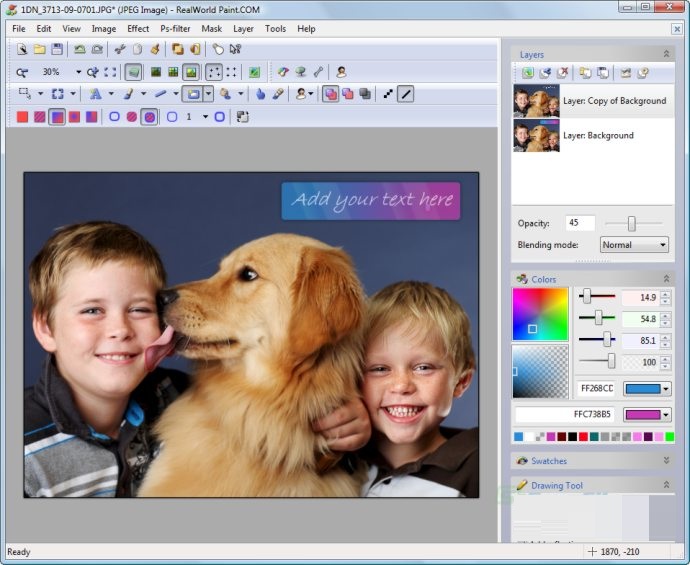
Task: Open the Layer menu
Action: tap(243, 29)
